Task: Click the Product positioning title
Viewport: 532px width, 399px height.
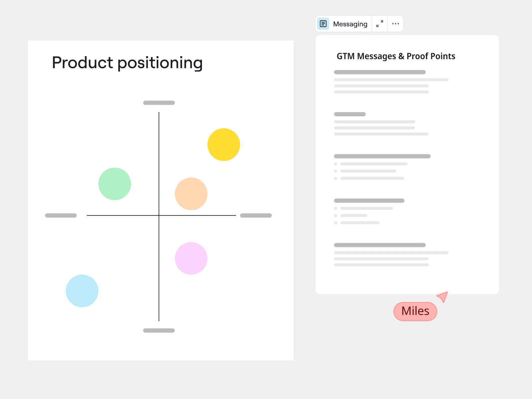Action: [127, 63]
